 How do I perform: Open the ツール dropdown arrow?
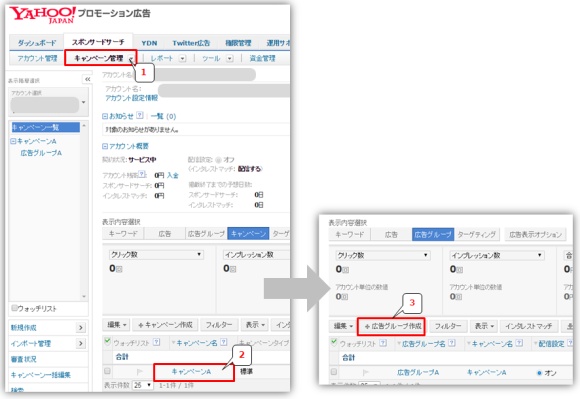(x=230, y=58)
